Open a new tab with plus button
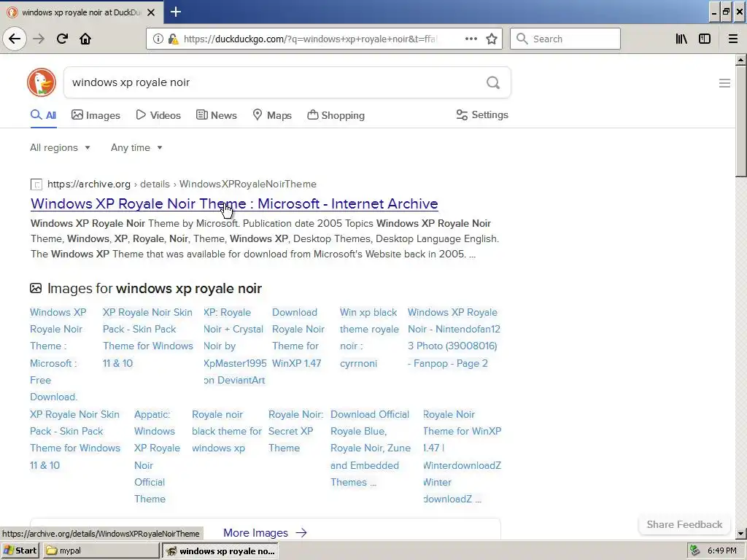 tap(176, 12)
